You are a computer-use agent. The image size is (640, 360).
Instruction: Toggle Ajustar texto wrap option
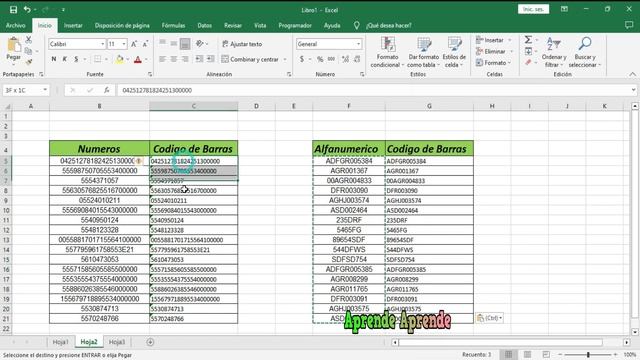(x=242, y=44)
